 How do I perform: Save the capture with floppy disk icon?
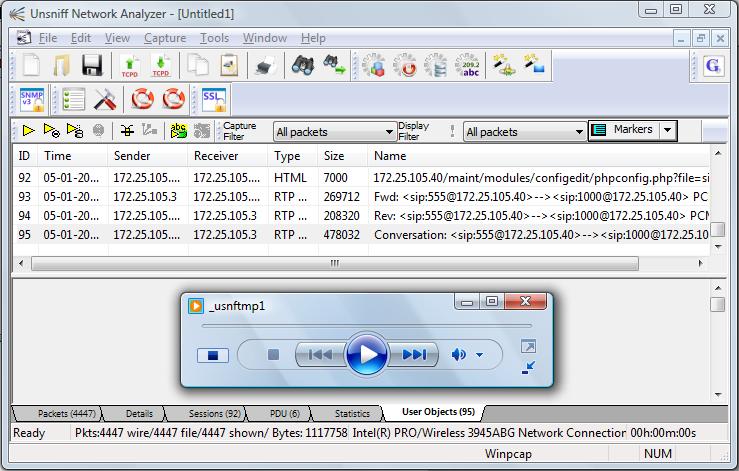(92, 65)
